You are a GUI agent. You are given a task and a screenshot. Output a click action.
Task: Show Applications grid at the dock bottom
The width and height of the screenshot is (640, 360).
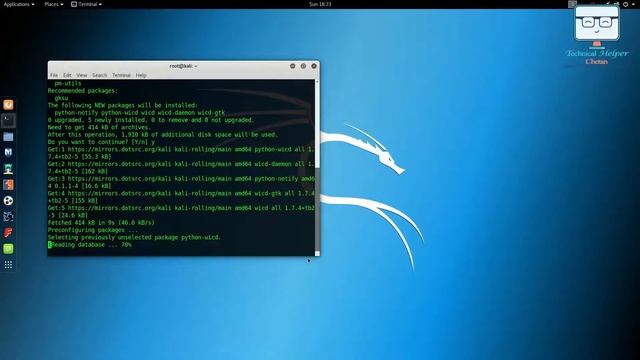(8, 265)
